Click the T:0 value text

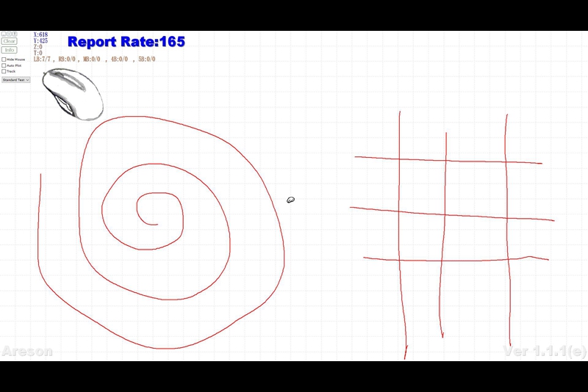(38, 53)
